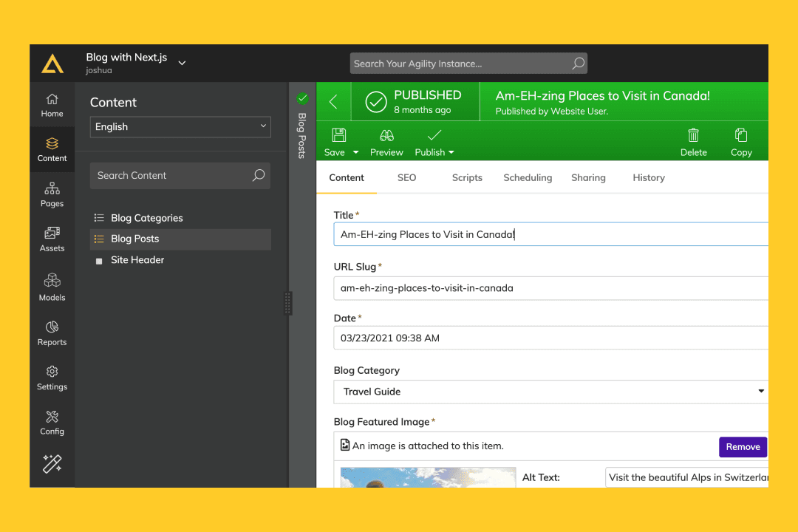Open Models section in sidebar
798x532 pixels.
pos(52,287)
